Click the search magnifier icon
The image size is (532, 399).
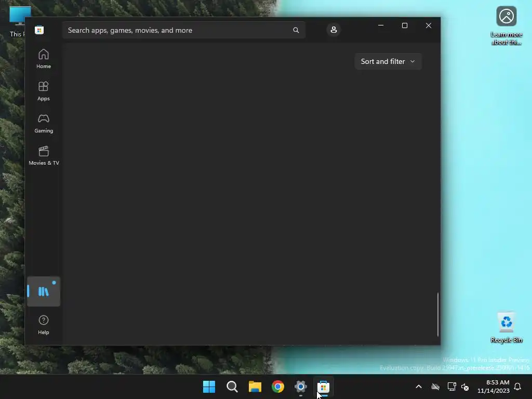click(x=296, y=30)
